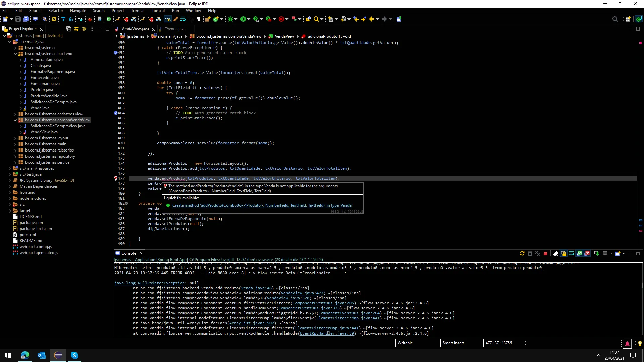Collapse the br.com.fjsistemas.backend package

click(x=15, y=54)
